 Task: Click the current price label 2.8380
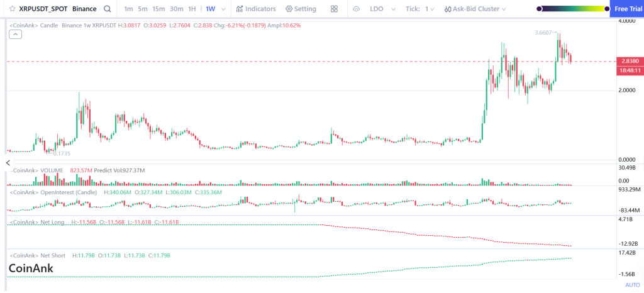(630, 61)
